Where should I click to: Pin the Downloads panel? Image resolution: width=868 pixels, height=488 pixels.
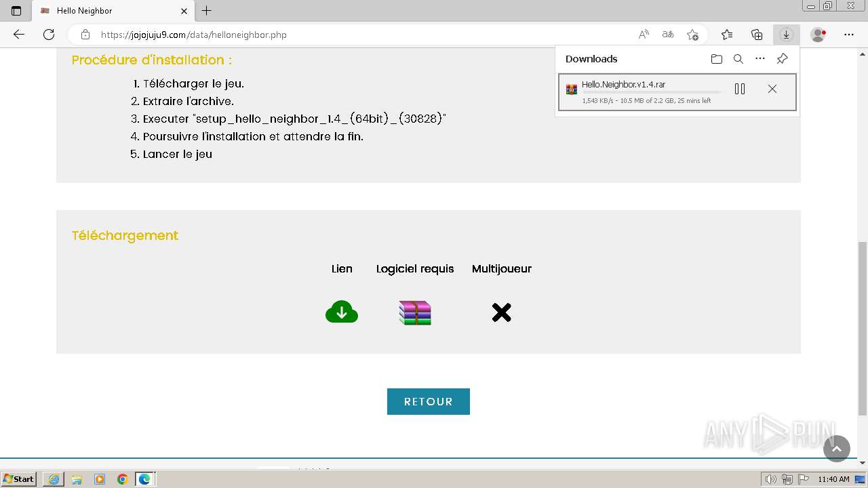point(782,59)
